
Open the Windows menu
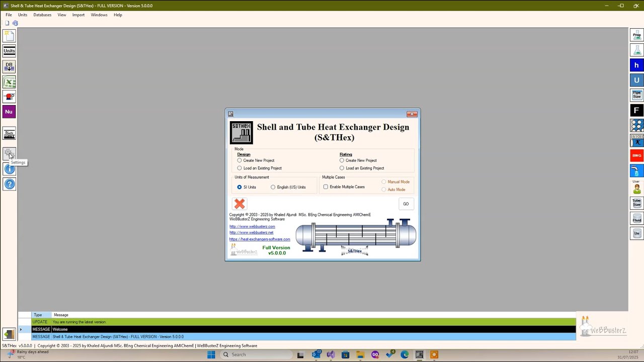[99, 15]
